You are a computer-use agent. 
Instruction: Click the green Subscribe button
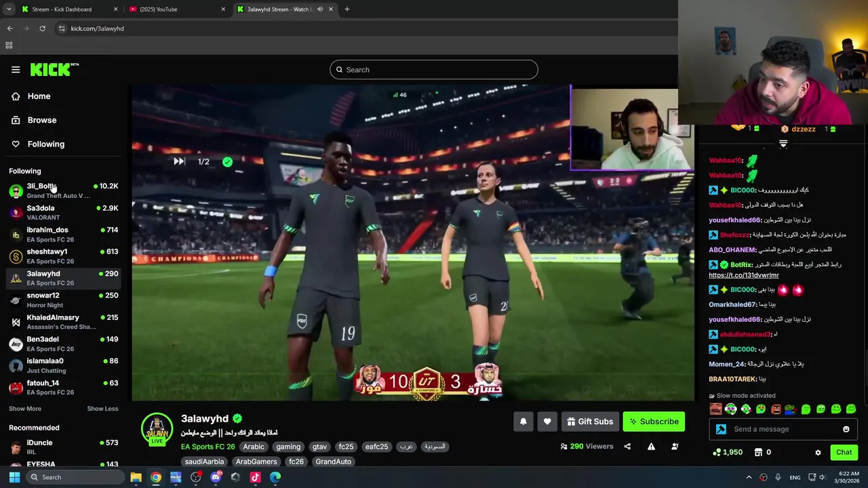click(x=654, y=422)
